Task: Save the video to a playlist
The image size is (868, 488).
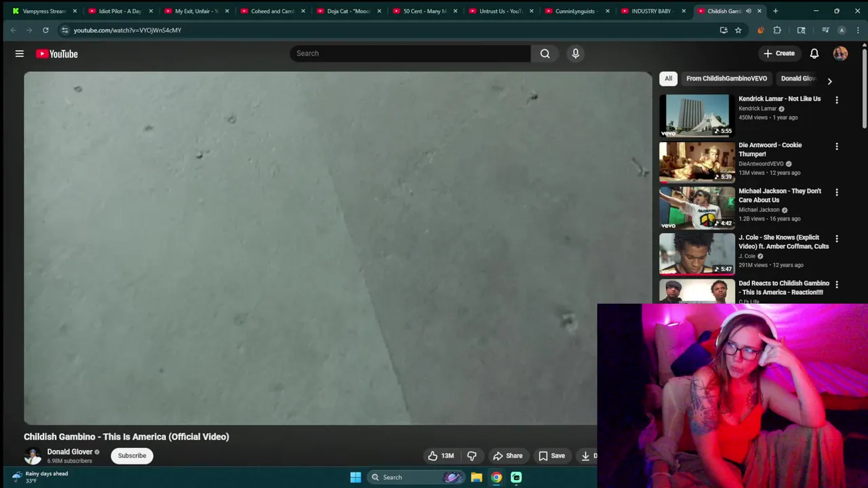Action: click(x=552, y=456)
